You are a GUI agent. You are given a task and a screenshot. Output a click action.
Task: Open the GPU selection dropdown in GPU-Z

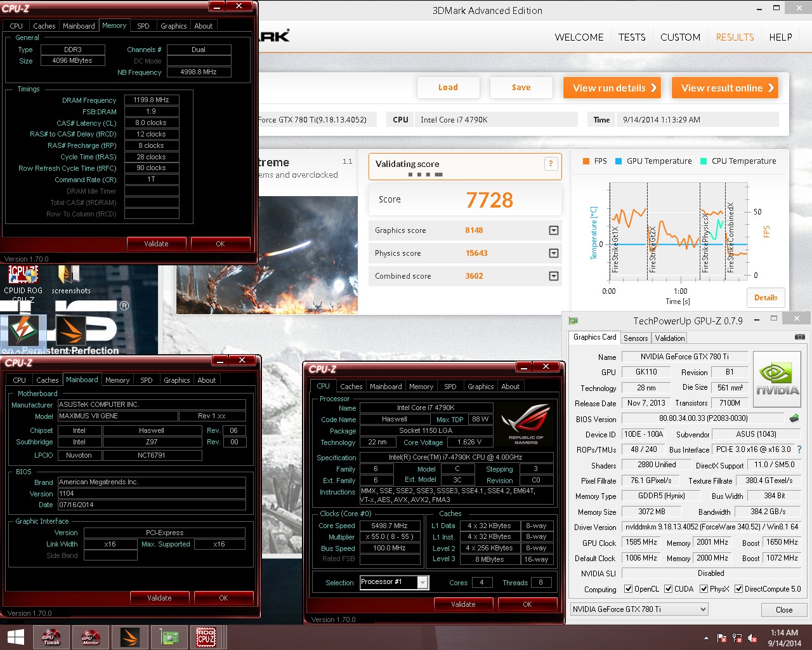tap(639, 609)
